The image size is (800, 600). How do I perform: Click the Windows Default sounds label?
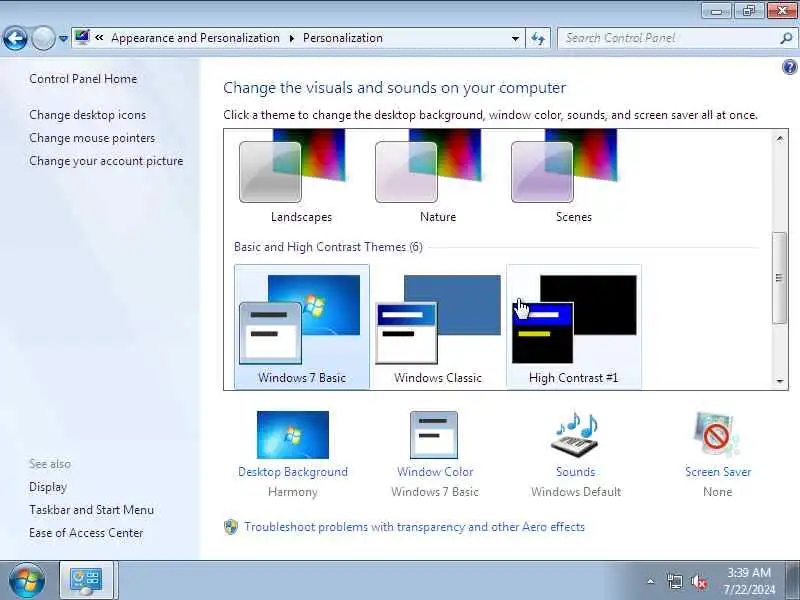576,492
